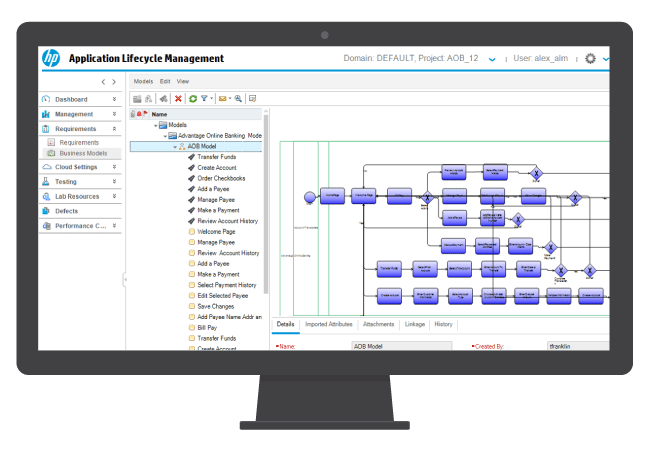This screenshot has height=450, width=650.
Task: Collapse the AOB Model tree node
Action: tap(175, 147)
